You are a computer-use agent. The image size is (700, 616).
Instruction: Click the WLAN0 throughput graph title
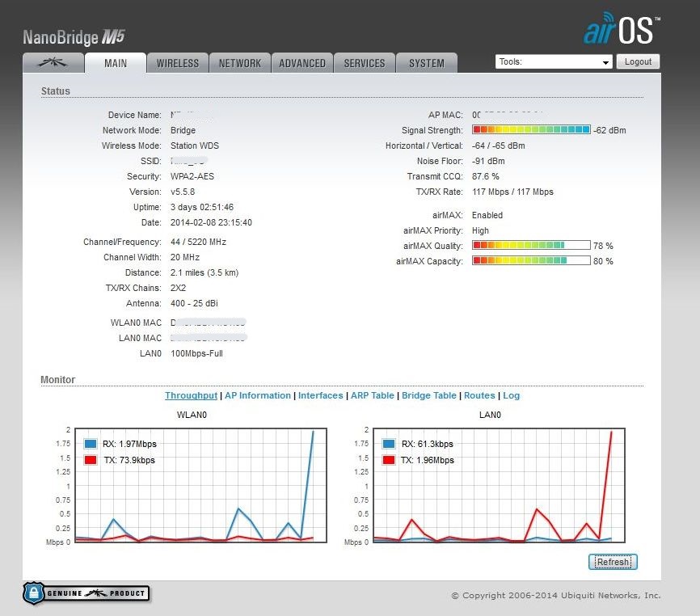point(192,416)
